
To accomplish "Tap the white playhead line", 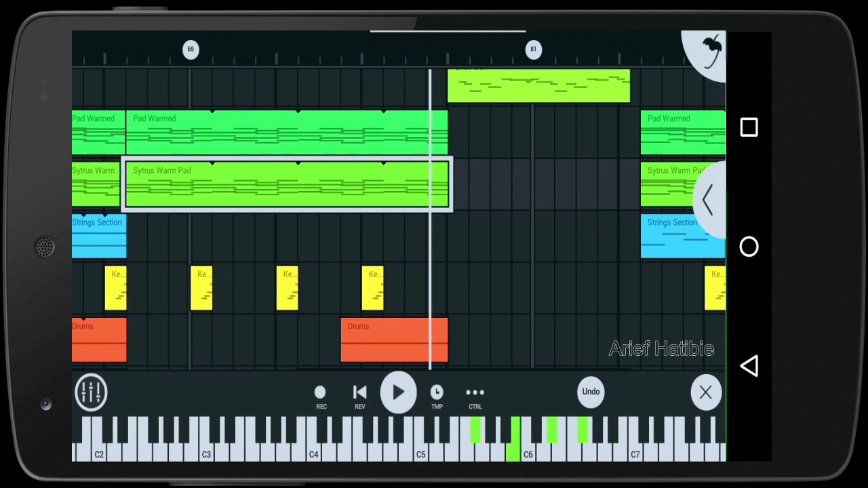I will pos(430,219).
